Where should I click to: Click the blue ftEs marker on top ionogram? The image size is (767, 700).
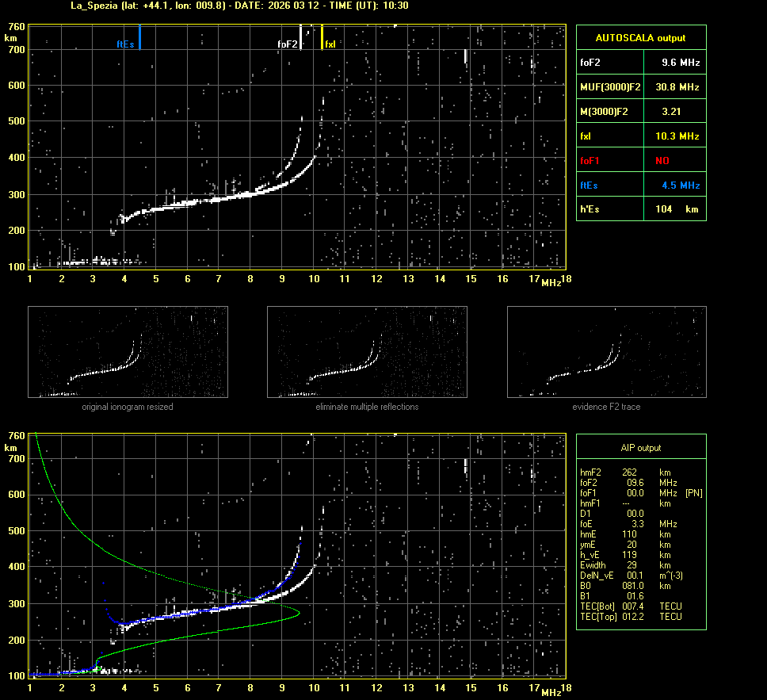pyautogui.click(x=139, y=37)
